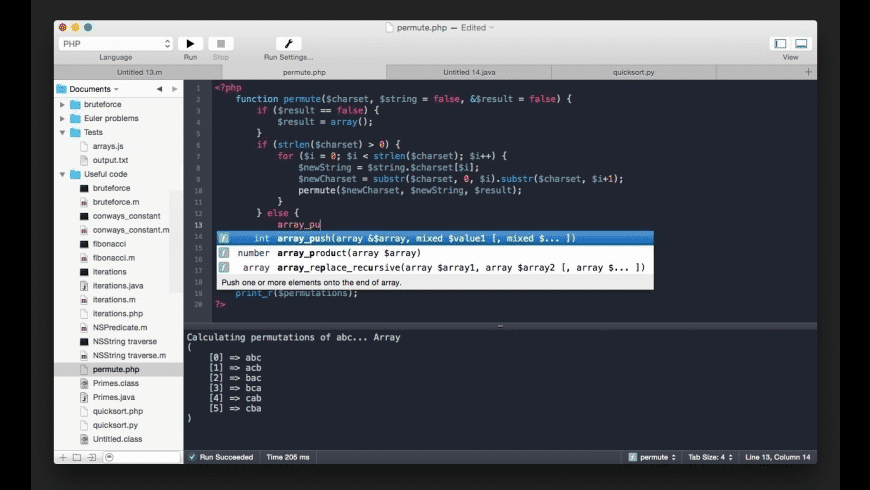
Task: Add a new tab with plus icon
Action: coord(808,72)
